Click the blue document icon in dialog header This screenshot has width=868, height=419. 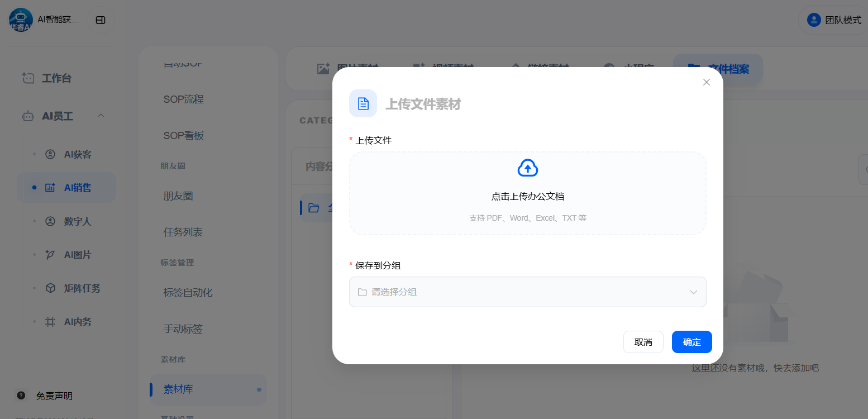(363, 103)
